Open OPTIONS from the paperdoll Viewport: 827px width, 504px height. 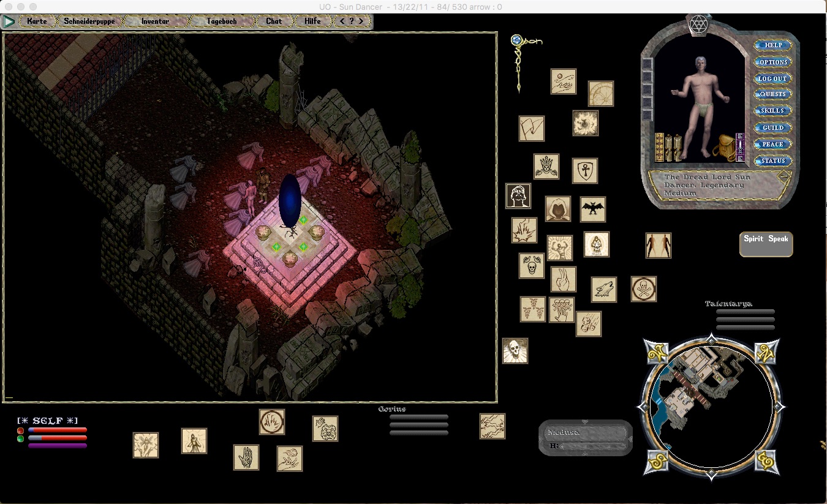pyautogui.click(x=773, y=62)
